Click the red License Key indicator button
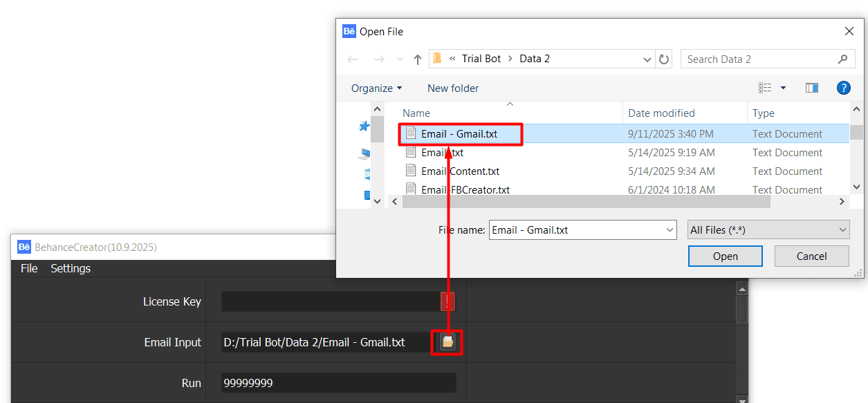868x403 pixels. pyautogui.click(x=447, y=301)
